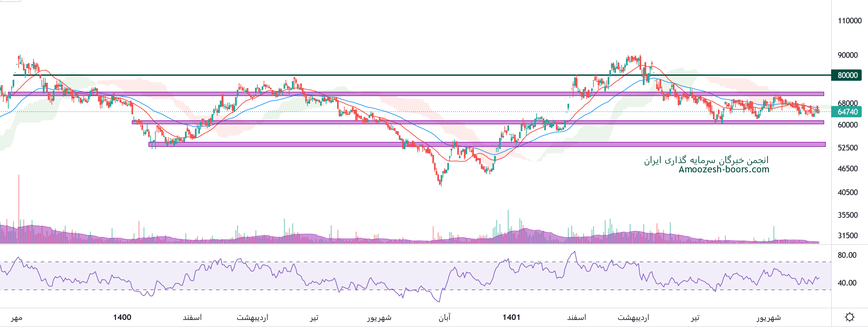Click the 80.00 level on RSI scale

[x=847, y=255]
